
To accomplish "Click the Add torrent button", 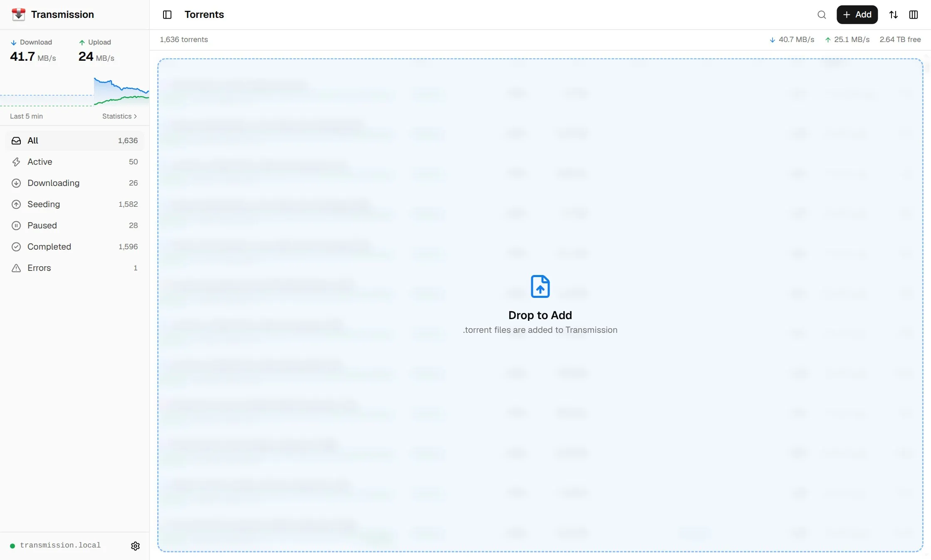I will click(x=857, y=15).
